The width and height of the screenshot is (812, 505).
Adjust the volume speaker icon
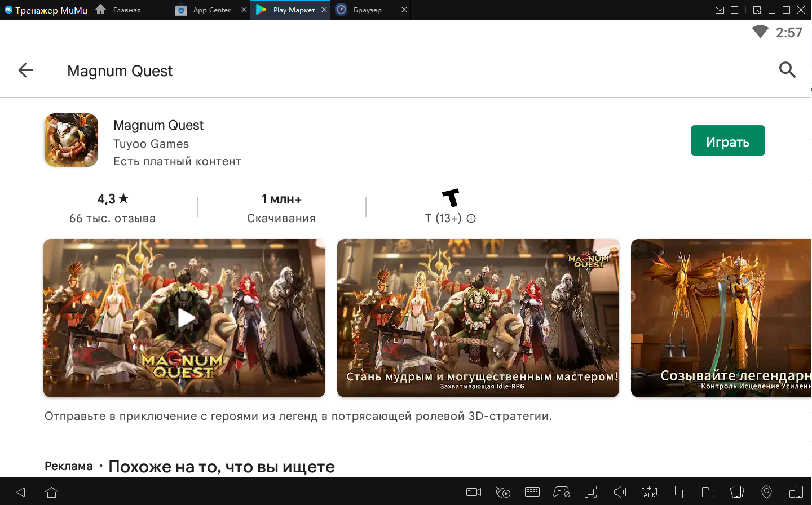pos(620,492)
